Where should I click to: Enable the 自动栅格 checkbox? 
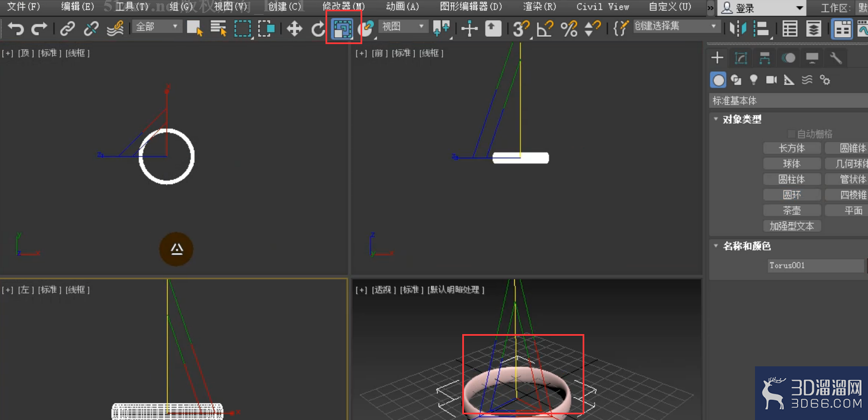coord(791,134)
